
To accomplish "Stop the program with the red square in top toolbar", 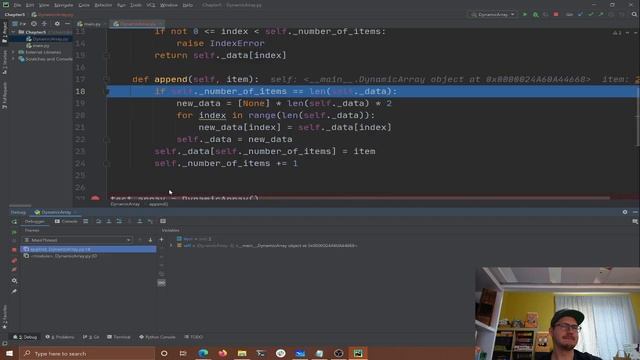I will 556,14.
